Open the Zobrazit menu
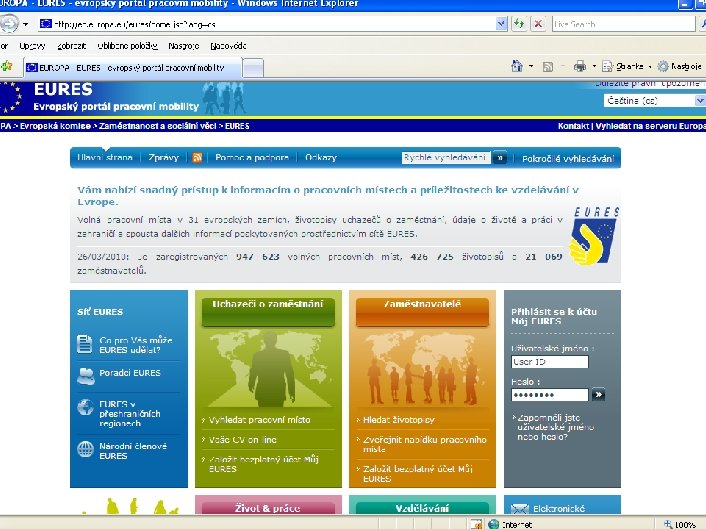Screen dimensions: 706x529 tap(71, 46)
